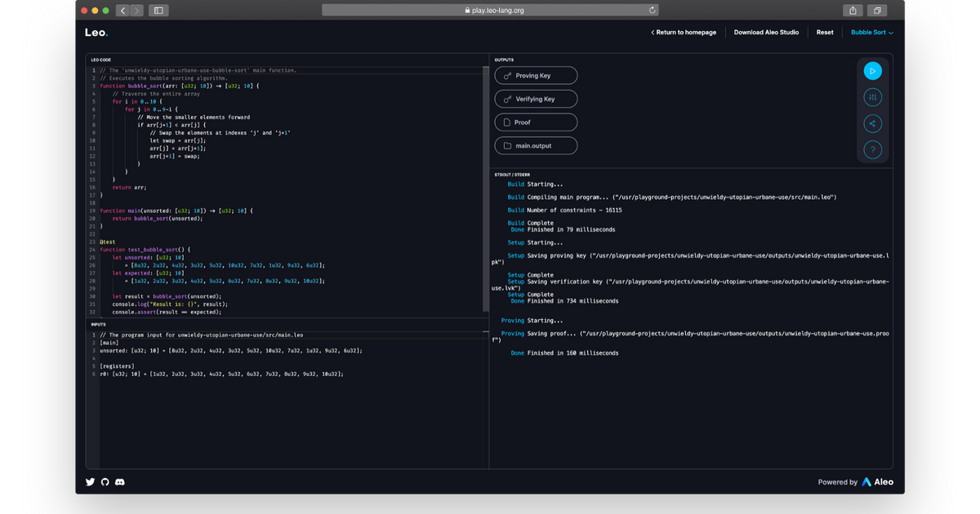This screenshot has width=980, height=514.
Task: Click 'Finished in 160 milliseconds' output line
Action: [x=564, y=353]
